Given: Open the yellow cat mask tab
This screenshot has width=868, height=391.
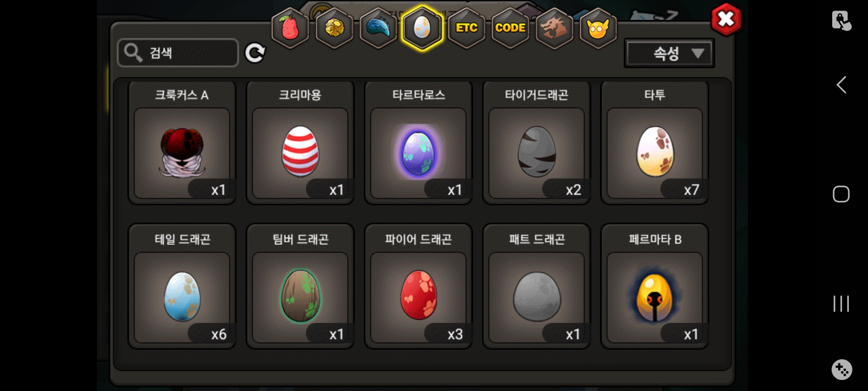Looking at the screenshot, I should click(598, 28).
